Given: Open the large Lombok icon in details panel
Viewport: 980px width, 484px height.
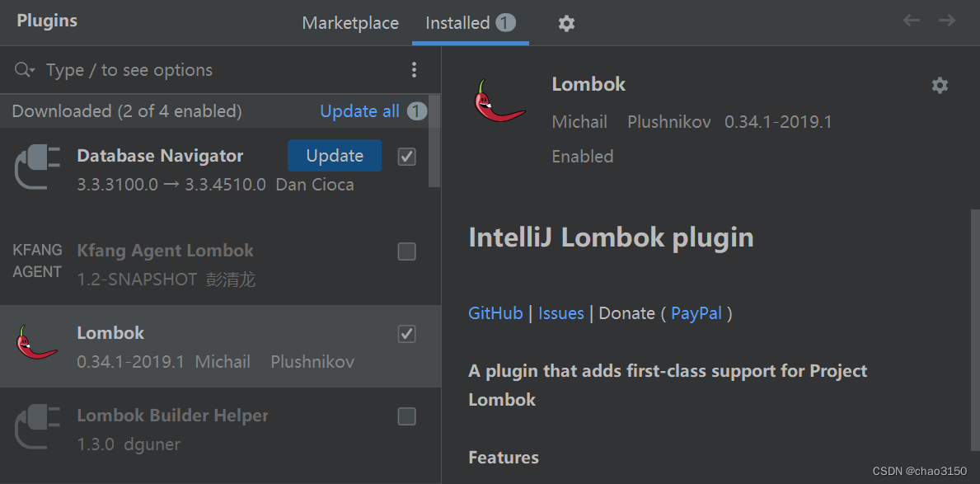Looking at the screenshot, I should point(499,102).
